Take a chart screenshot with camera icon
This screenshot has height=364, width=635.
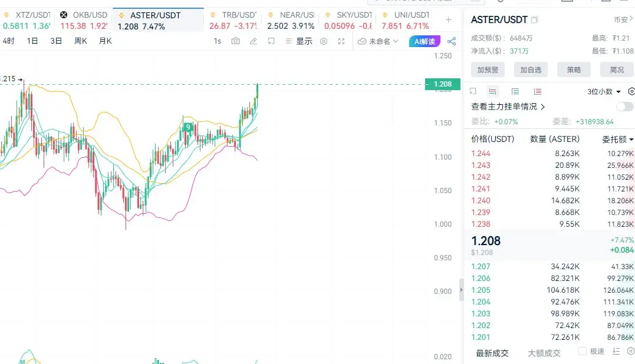click(x=235, y=41)
